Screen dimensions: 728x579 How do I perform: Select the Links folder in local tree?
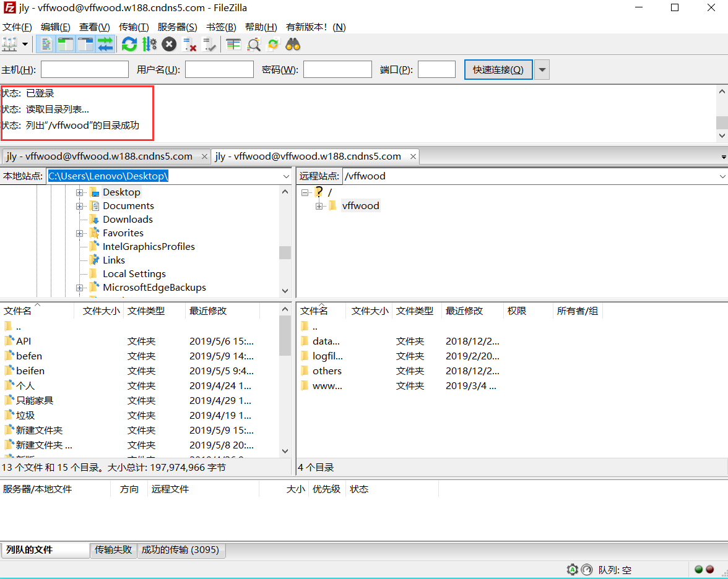click(114, 260)
